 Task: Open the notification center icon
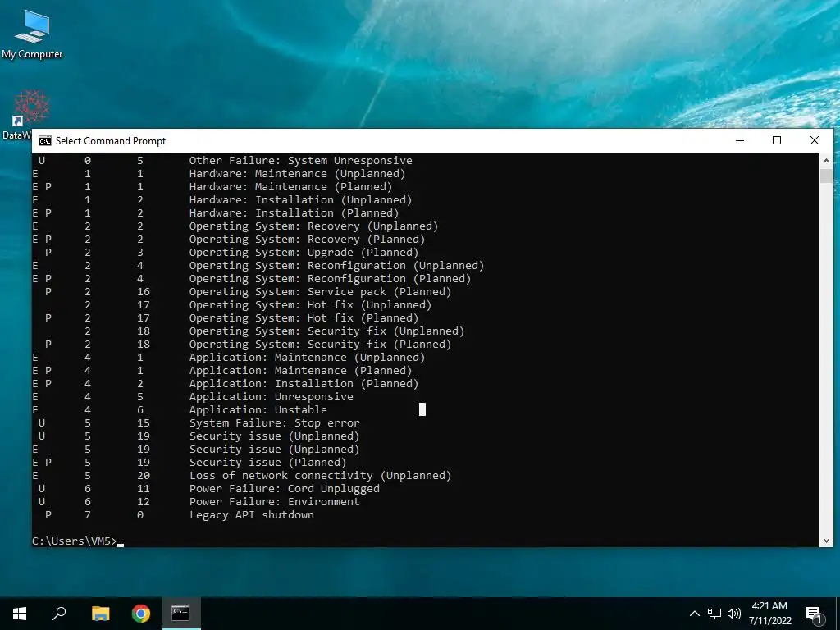pyautogui.click(x=814, y=614)
